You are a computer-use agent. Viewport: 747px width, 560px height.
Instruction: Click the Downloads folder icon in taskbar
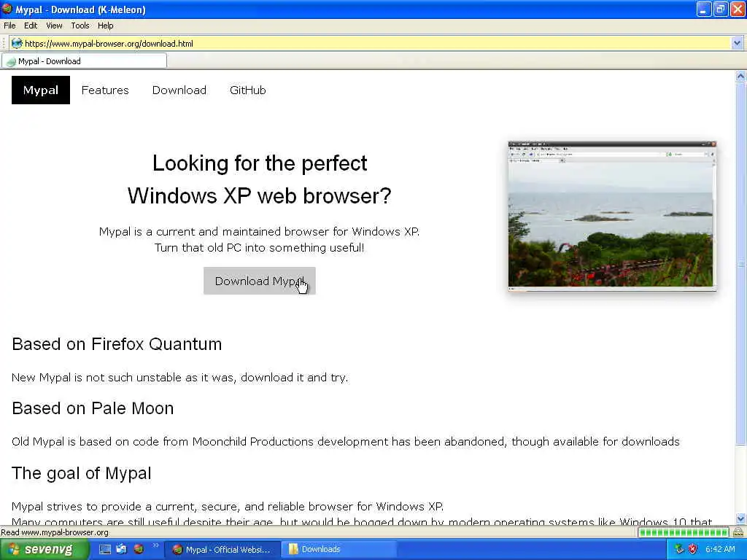click(x=293, y=549)
